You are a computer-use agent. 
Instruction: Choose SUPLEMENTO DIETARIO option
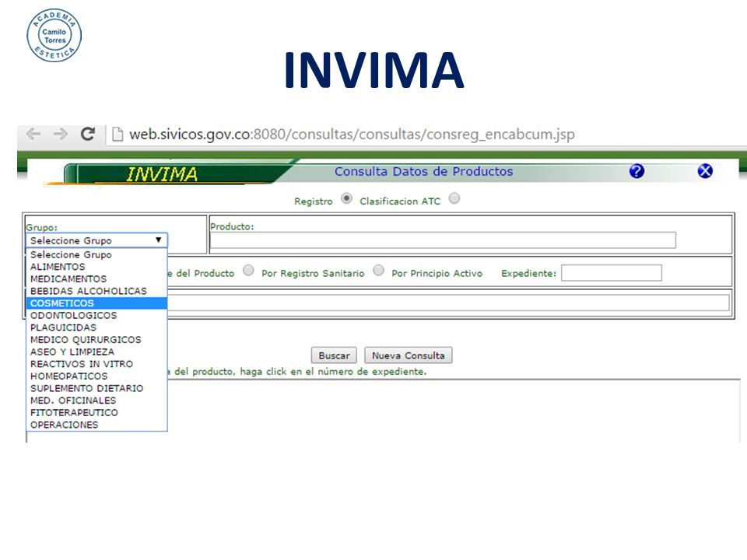(x=96, y=388)
